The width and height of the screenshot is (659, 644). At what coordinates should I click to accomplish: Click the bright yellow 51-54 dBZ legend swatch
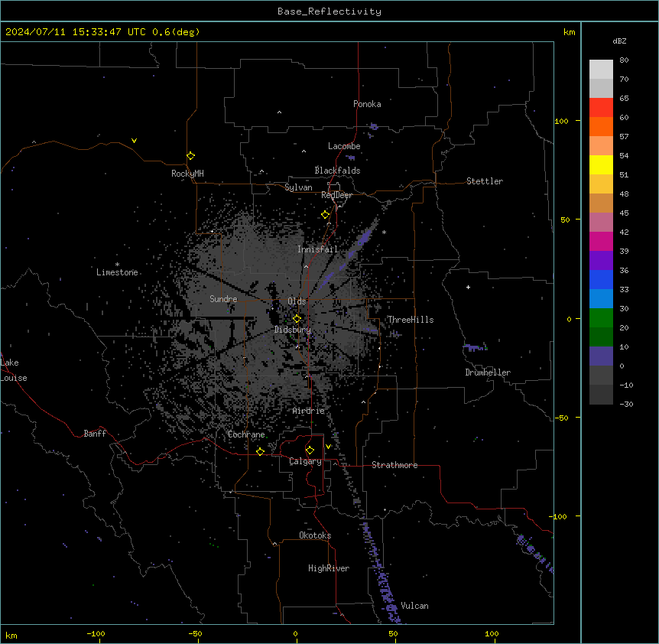[601, 164]
